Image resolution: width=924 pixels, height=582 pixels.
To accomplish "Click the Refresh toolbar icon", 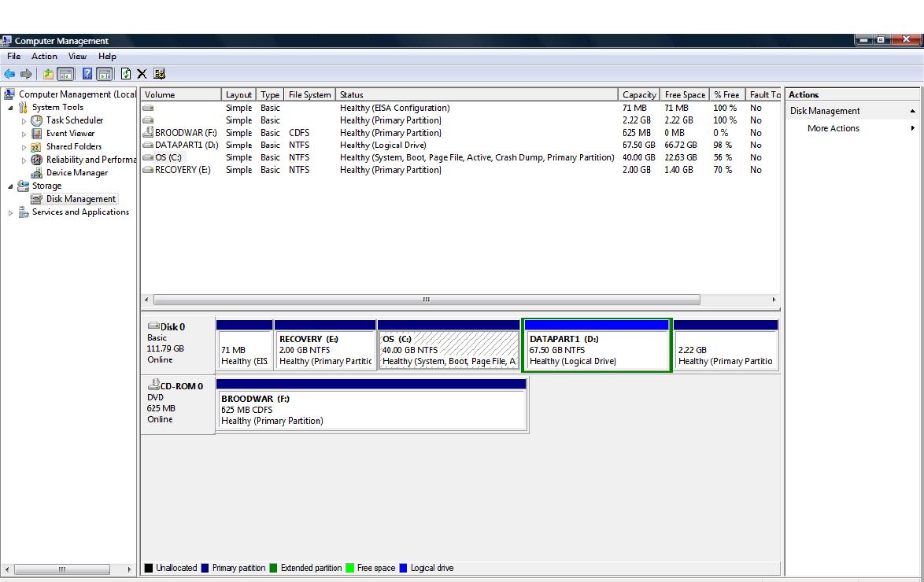I will coord(125,74).
